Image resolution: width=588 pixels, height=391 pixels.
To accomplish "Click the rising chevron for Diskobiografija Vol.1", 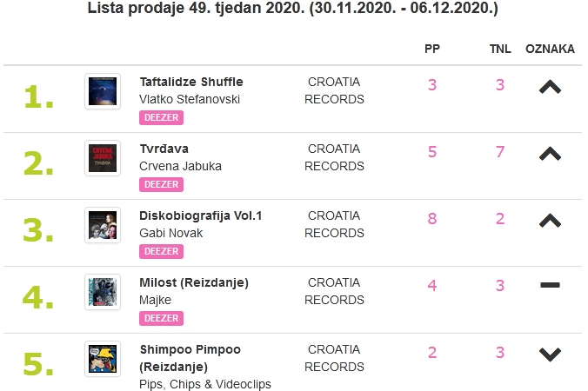I will click(550, 221).
